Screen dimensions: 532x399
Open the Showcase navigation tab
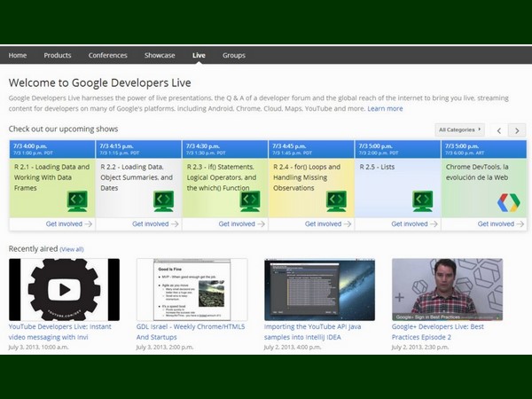coord(160,55)
